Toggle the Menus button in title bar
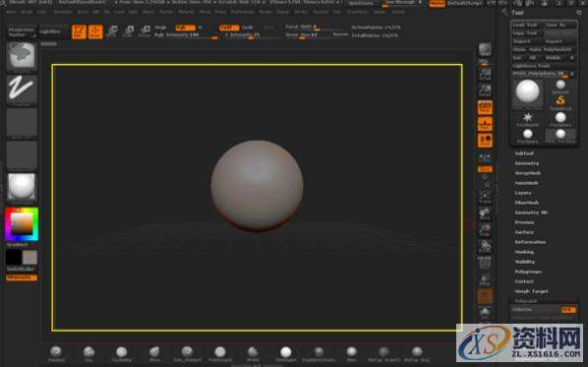 [x=437, y=4]
